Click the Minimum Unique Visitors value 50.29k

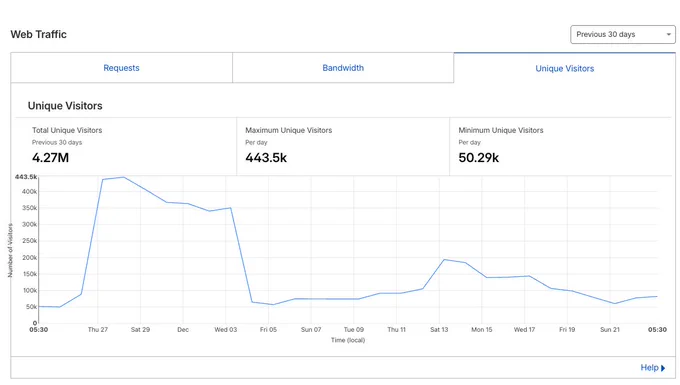[479, 158]
